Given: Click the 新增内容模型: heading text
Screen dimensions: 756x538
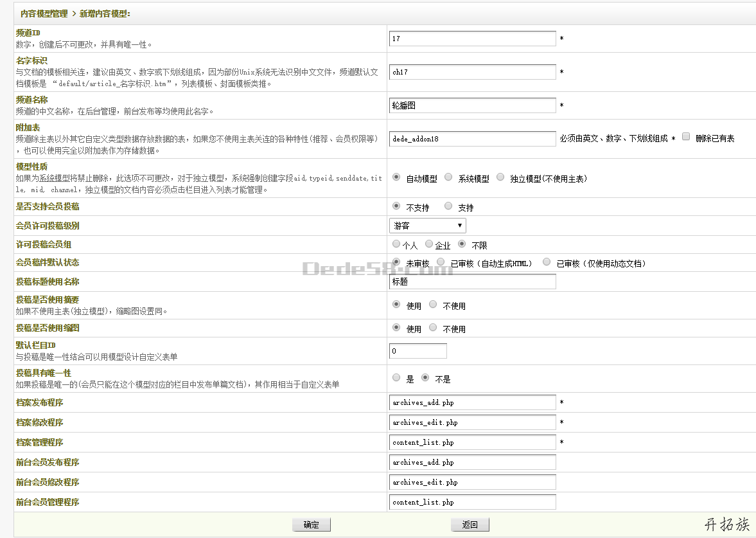Looking at the screenshot, I should tap(105, 14).
